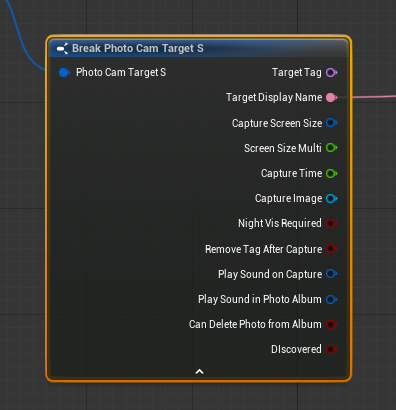Select the Capture Screen Size output pin
Viewport: 396px width, 410px height.
(x=331, y=123)
